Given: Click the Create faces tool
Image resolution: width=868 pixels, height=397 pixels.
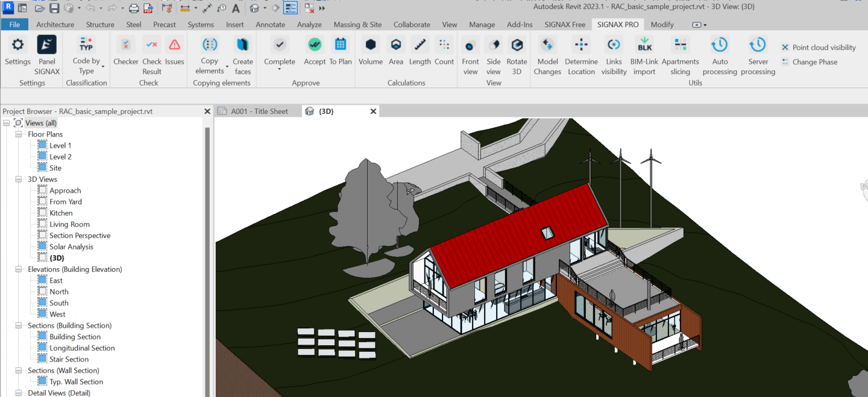Looking at the screenshot, I should click(x=242, y=45).
